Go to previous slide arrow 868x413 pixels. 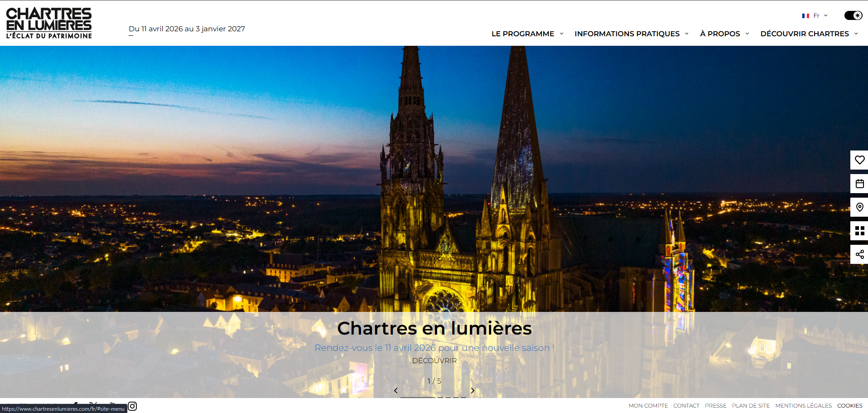pyautogui.click(x=395, y=390)
